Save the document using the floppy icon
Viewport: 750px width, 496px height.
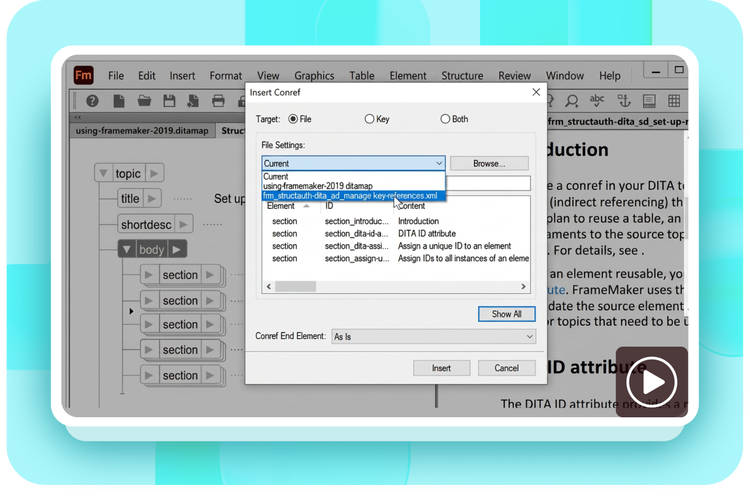click(169, 101)
